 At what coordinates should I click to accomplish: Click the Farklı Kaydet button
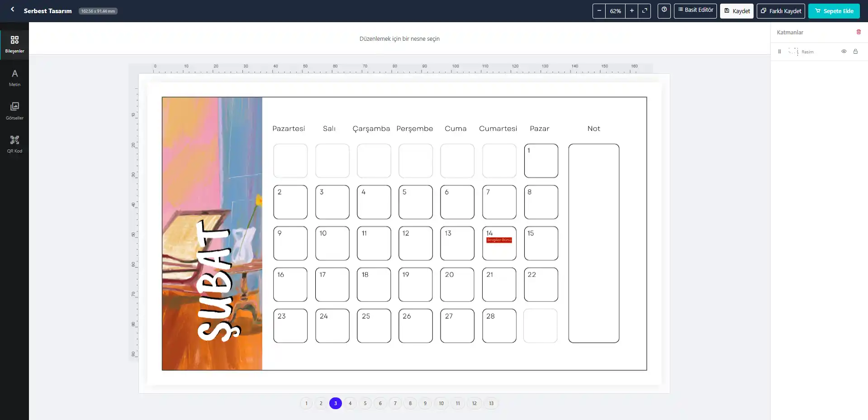(780, 11)
